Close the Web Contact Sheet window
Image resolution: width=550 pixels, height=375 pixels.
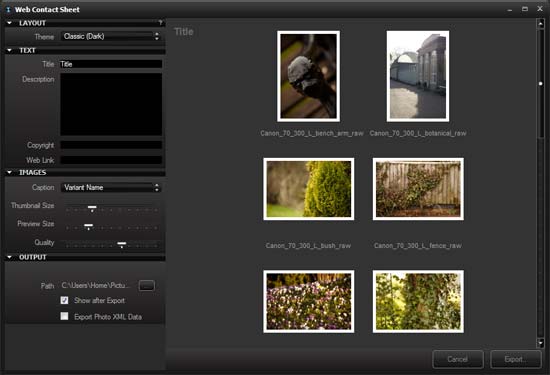pyautogui.click(x=540, y=9)
